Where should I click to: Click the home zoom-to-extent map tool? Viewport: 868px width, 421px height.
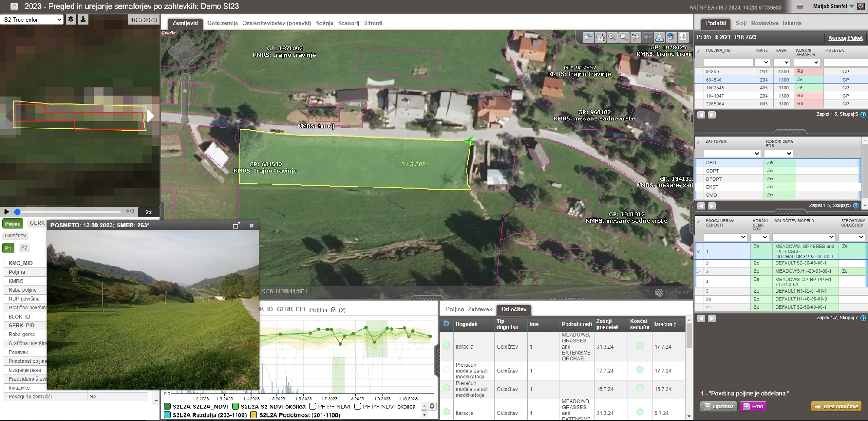point(600,37)
